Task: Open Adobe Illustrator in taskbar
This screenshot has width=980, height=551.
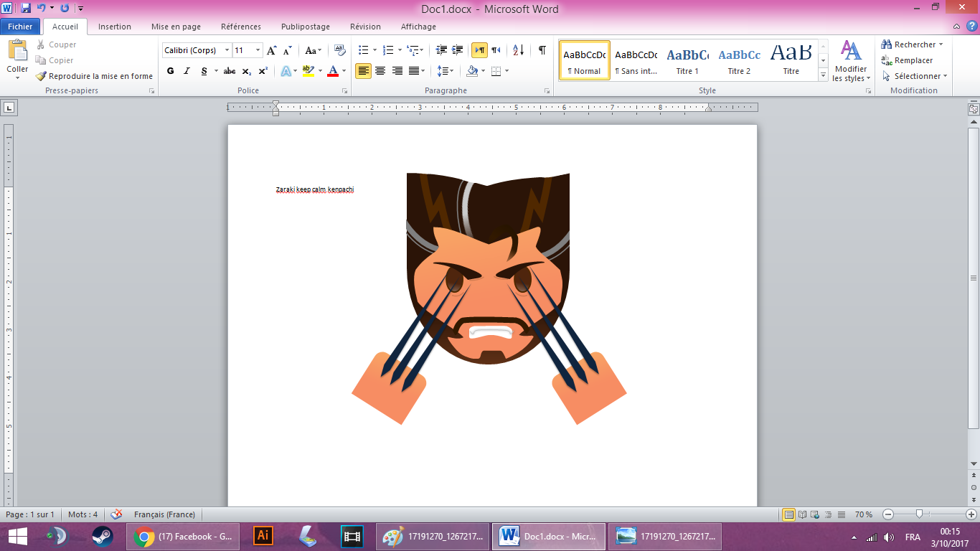Action: point(263,536)
